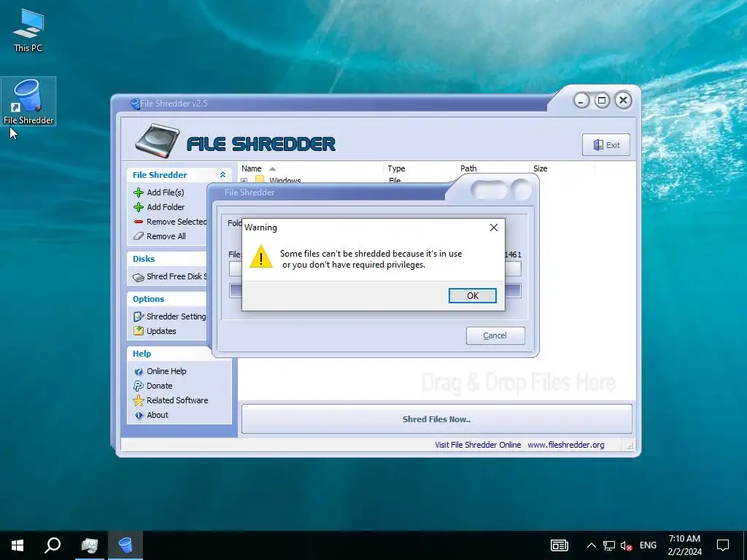Click the File Shredder title bar icon
Screen dimensions: 747x560
coord(135,104)
